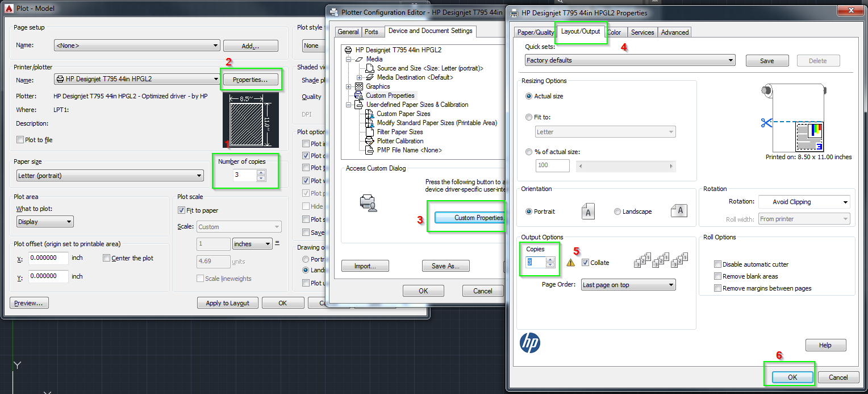The image size is (868, 394).
Task: Select Landscape orientation radio button
Action: tap(617, 211)
